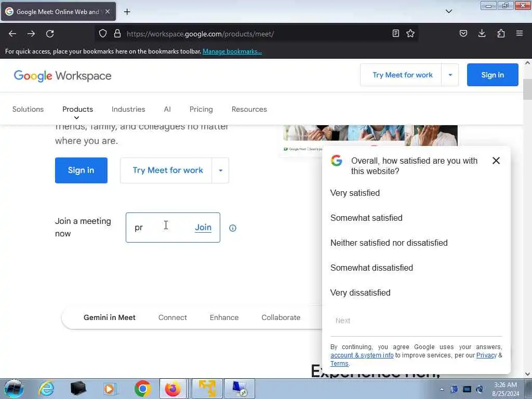Open the Resources navigation menu

249,109
